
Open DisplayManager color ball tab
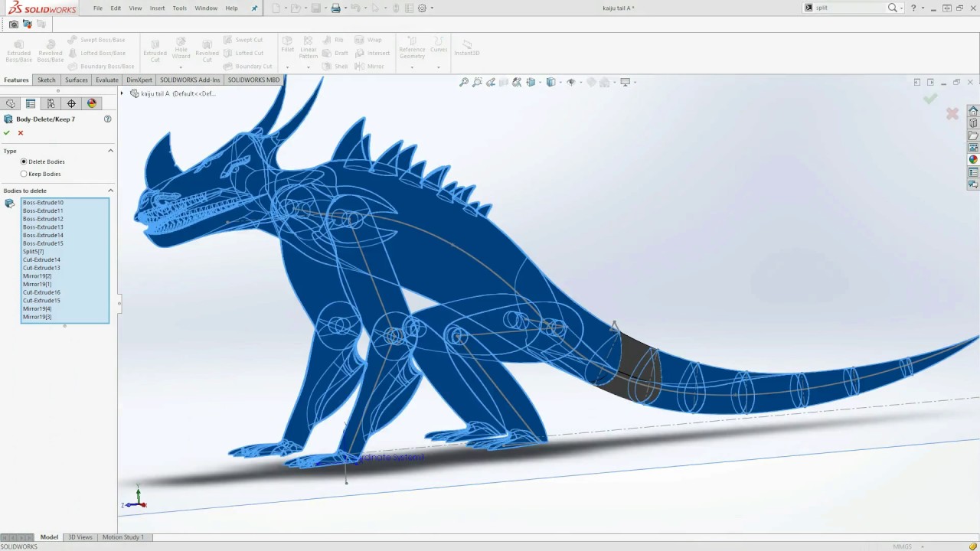coord(92,103)
